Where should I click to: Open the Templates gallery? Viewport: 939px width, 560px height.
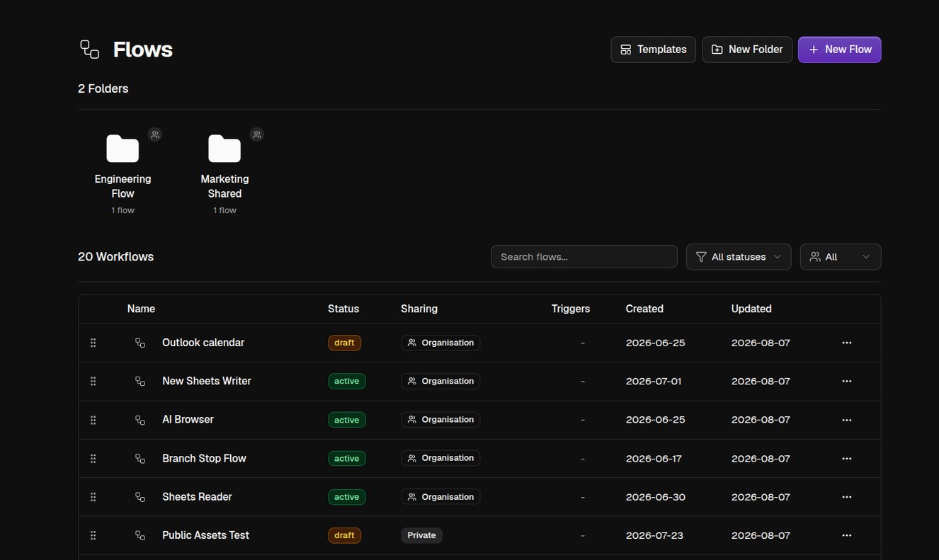(x=653, y=50)
